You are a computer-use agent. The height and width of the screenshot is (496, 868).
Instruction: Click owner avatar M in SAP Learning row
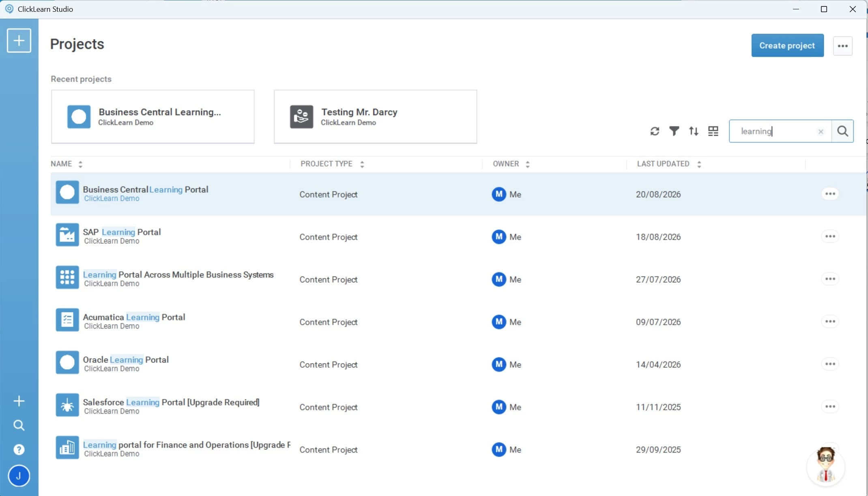tap(499, 237)
